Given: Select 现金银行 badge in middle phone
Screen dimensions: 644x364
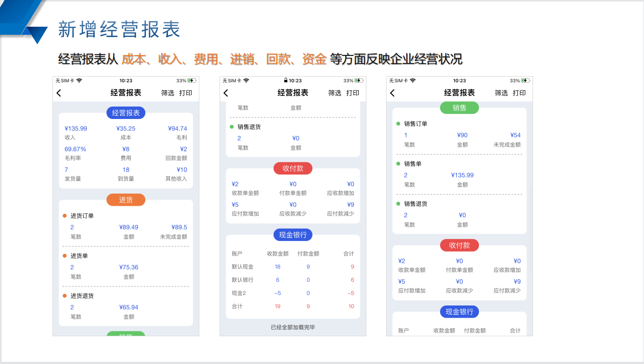Looking at the screenshot, I should point(293,235).
